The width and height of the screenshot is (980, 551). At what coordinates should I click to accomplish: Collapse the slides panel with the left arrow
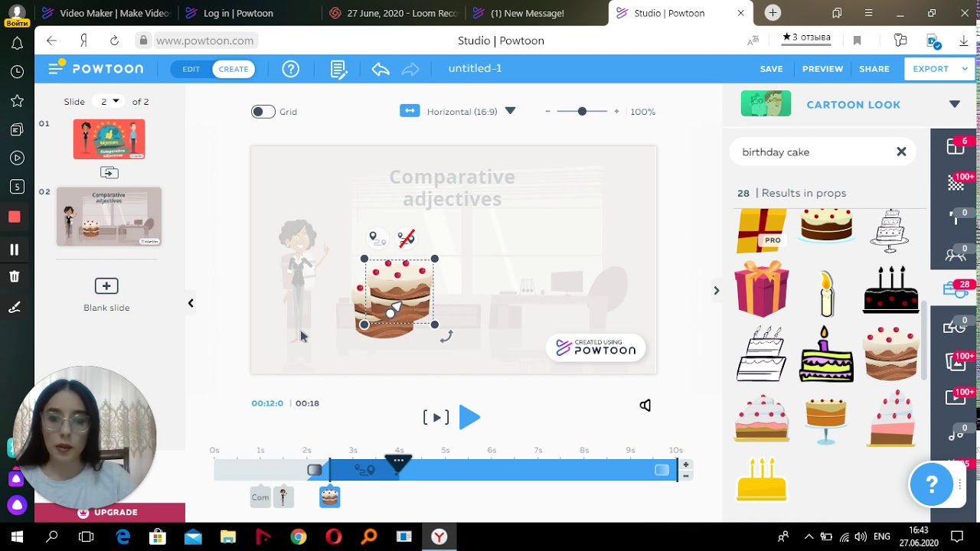[x=191, y=303]
